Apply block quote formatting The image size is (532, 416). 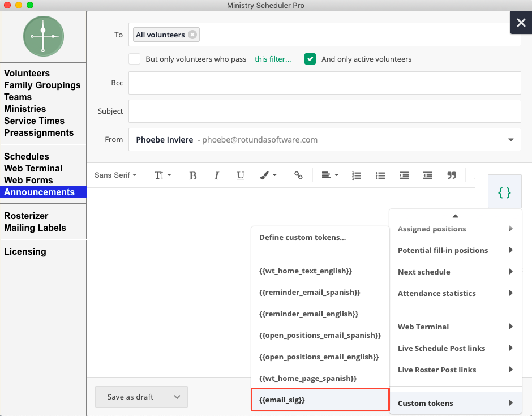click(452, 175)
